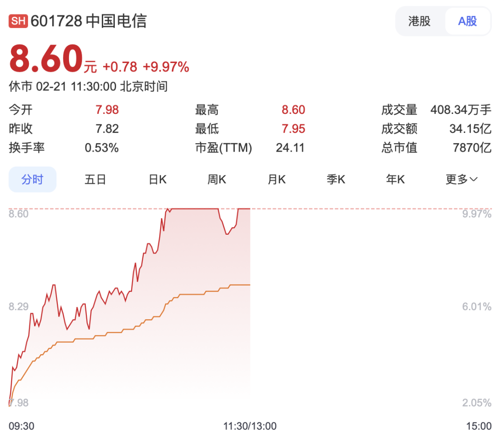Click 休市 02-21 11:30:00 北京时间 status
Viewport: 504px width, 440px height.
click(x=88, y=86)
